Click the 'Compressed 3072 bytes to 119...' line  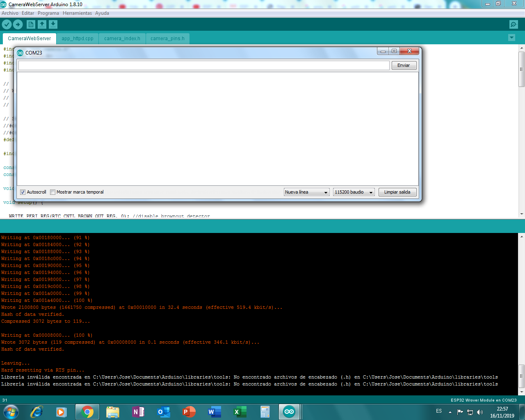(46, 322)
